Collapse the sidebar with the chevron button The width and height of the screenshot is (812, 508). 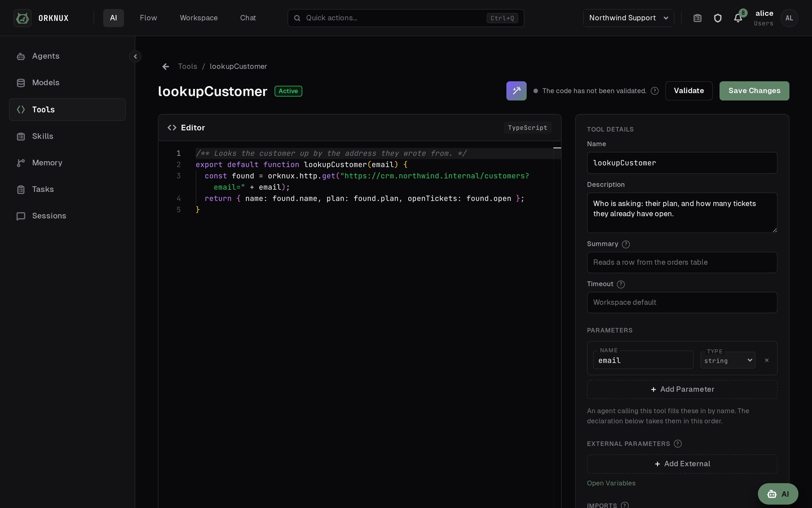[135, 56]
